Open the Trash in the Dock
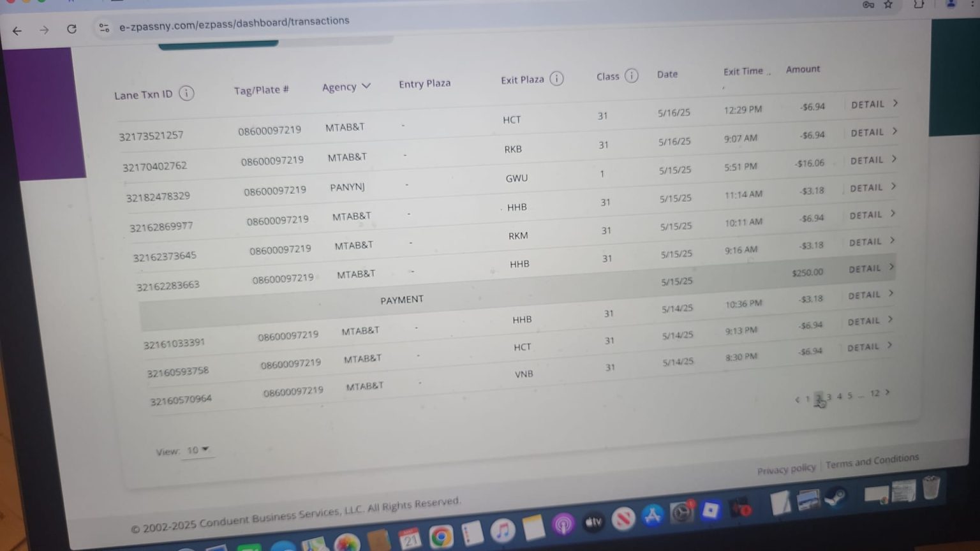Image resolution: width=980 pixels, height=551 pixels. click(932, 487)
